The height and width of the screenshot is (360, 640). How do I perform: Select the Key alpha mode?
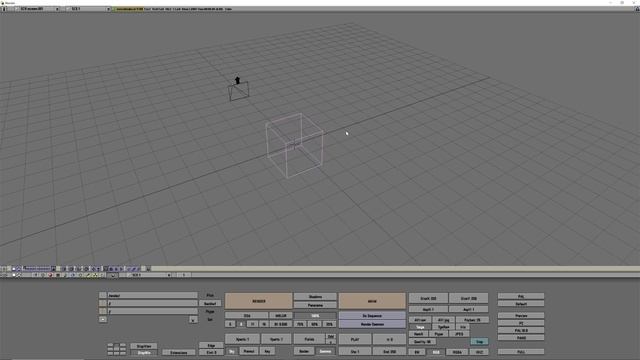(x=267, y=351)
